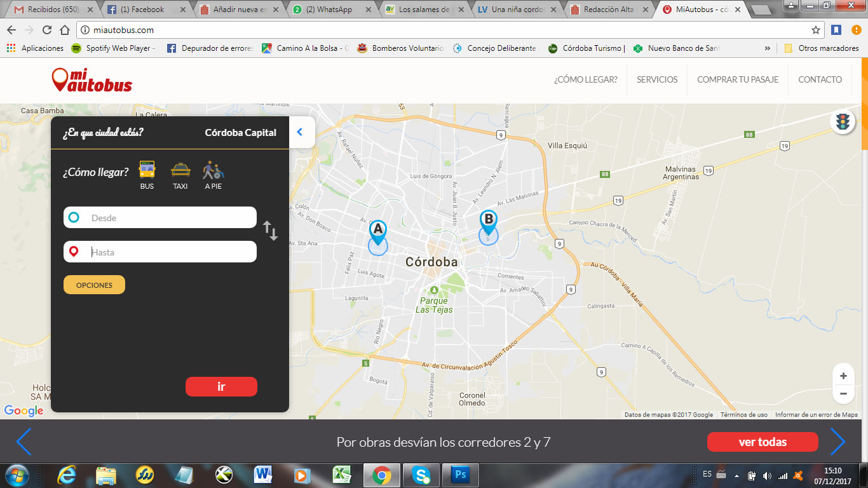
Task: Collapse the route search panel
Action: click(301, 132)
